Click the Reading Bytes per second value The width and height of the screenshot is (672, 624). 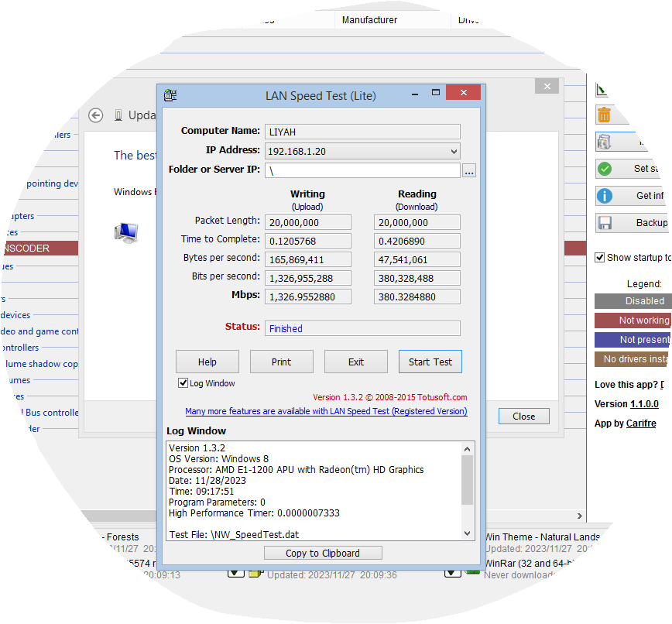pyautogui.click(x=417, y=259)
